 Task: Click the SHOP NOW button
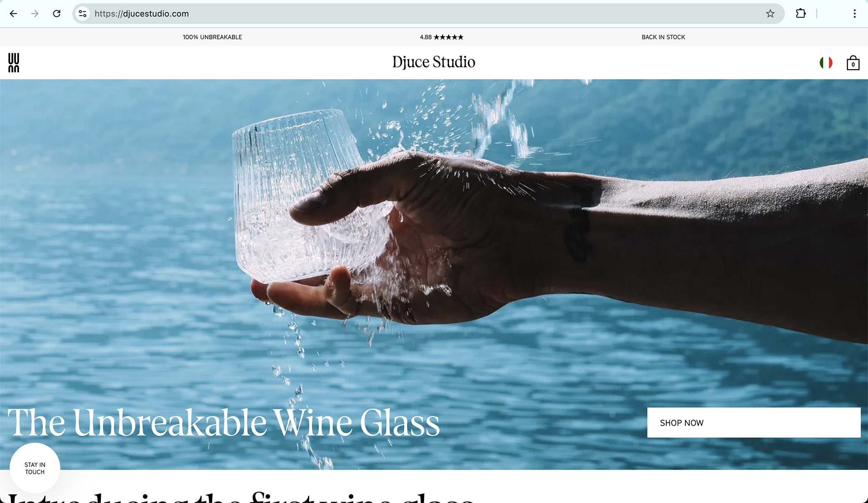754,423
